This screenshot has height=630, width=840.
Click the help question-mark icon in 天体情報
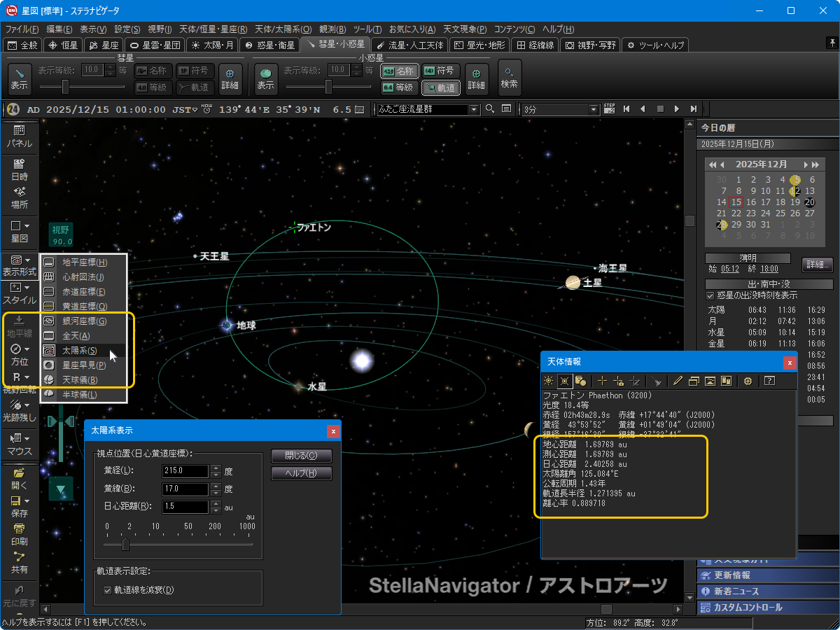769,381
